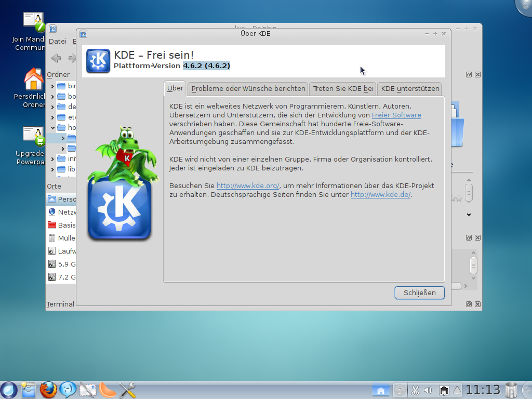Click the device notifier tray icon

(443, 390)
